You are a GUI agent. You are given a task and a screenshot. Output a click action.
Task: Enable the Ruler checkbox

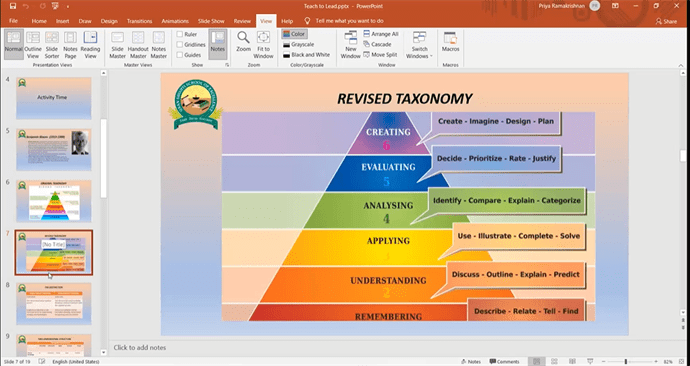tap(180, 34)
